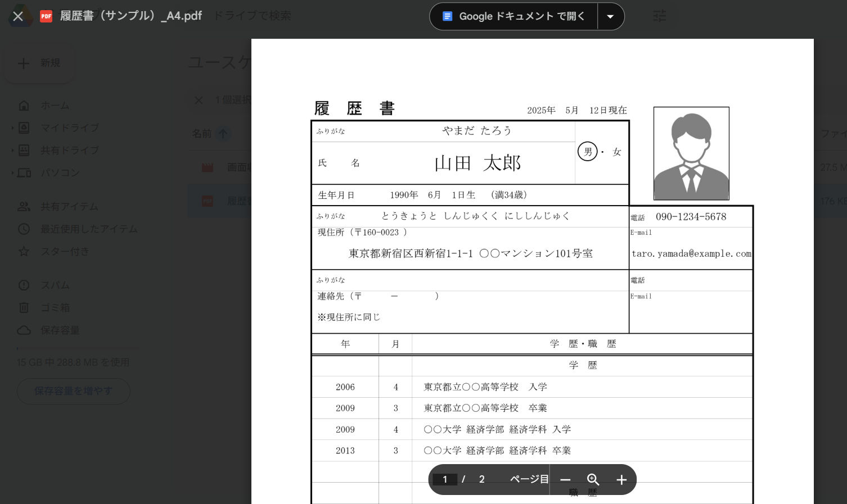This screenshot has height=504, width=847.
Task: Click the search filter options icon
Action: pyautogui.click(x=659, y=16)
